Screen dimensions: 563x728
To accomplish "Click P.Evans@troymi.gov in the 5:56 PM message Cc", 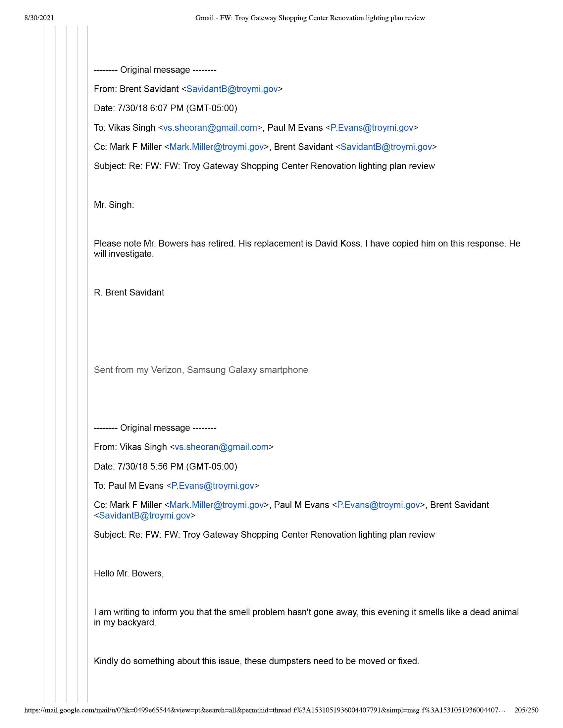I will click(x=378, y=505).
